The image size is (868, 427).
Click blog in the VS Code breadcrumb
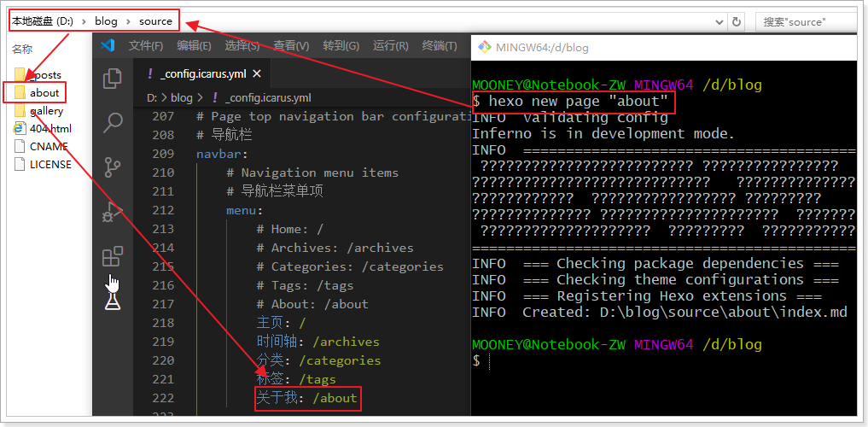[181, 98]
